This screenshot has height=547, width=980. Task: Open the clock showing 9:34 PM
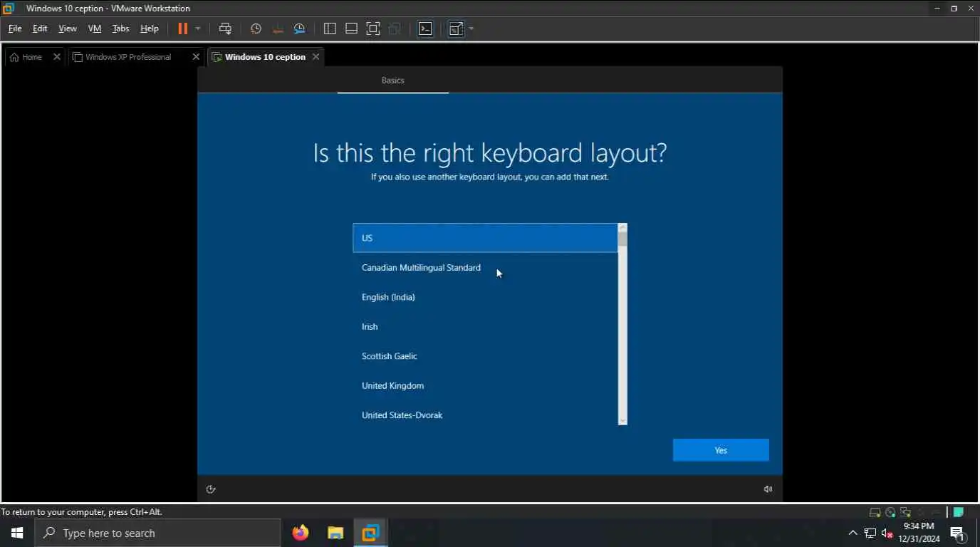[x=919, y=533]
